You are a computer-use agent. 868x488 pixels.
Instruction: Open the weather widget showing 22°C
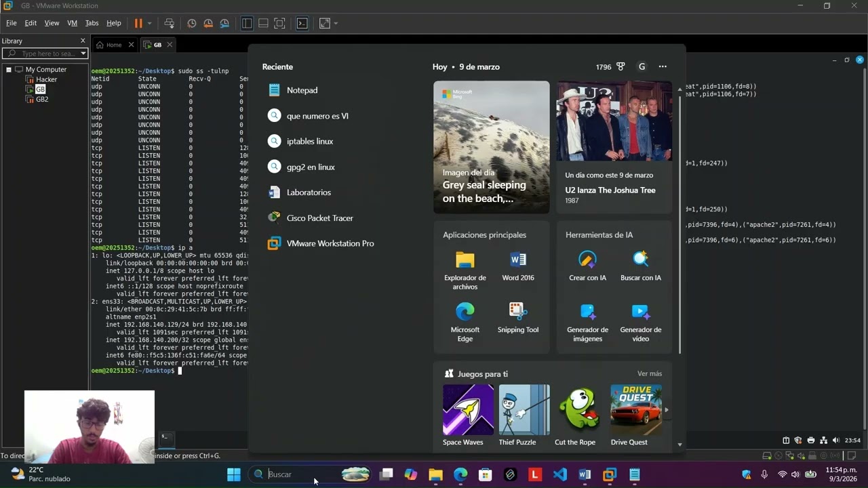(41, 474)
